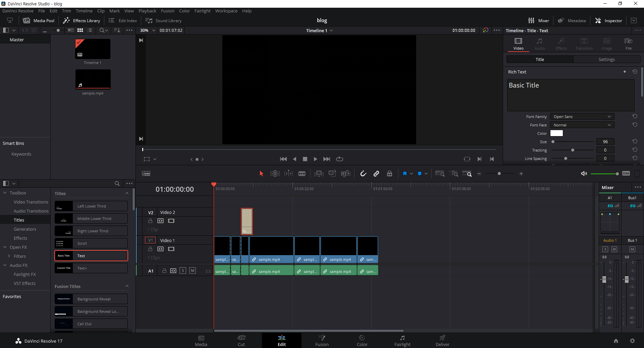Open the Workspace menu

[x=226, y=11]
